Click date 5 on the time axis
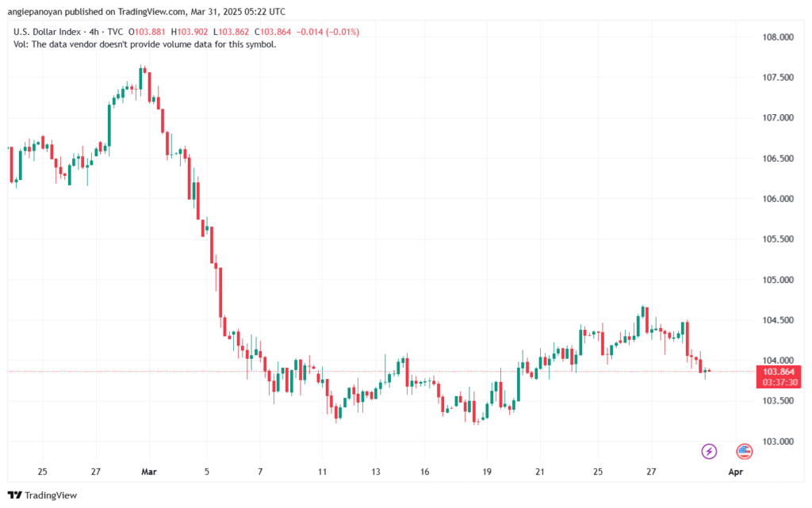The image size is (812, 508). [207, 472]
